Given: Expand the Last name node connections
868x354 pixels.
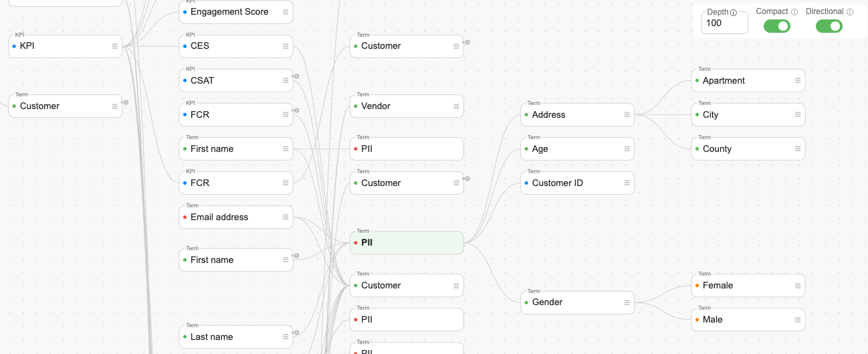Looking at the screenshot, I should coord(296,333).
